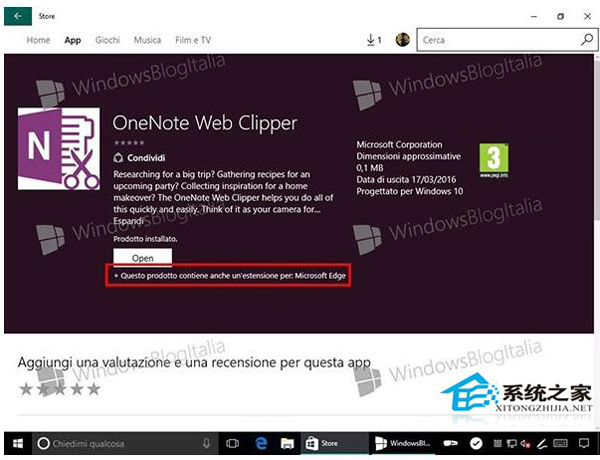This screenshot has height=460, width=600.
Task: Open the Windows Start menu
Action: pyautogui.click(x=18, y=444)
